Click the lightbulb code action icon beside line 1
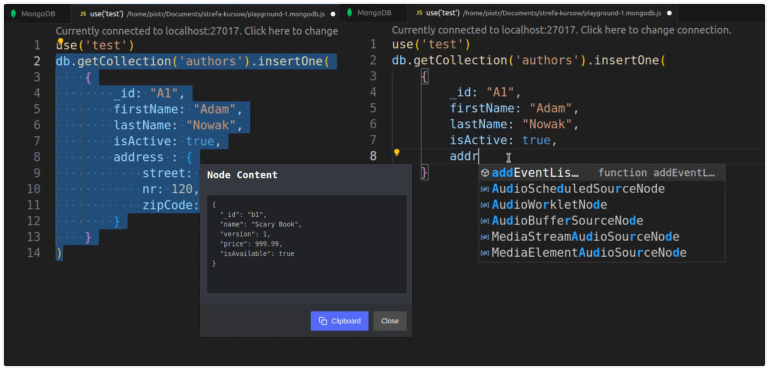This screenshot has width=769, height=370. [61, 41]
